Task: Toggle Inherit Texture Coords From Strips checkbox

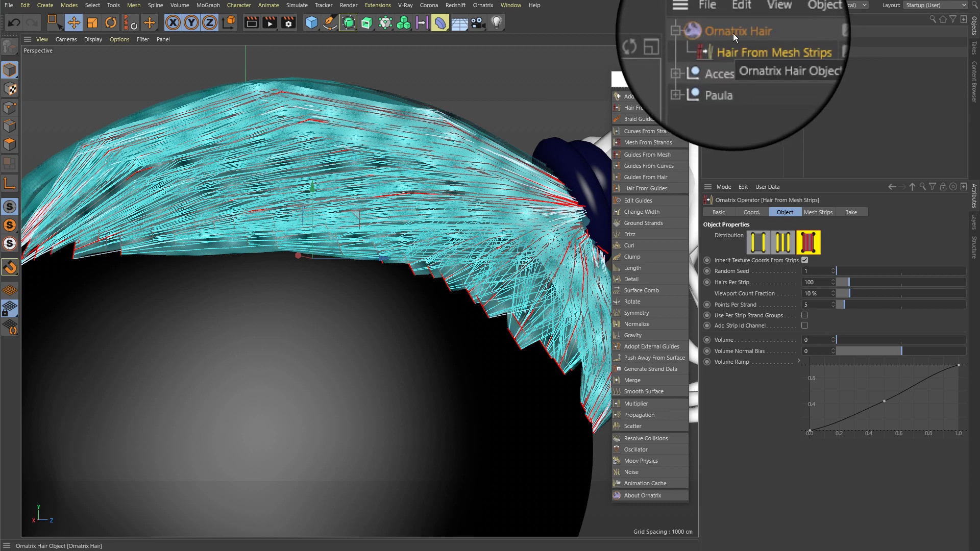Action: click(x=805, y=260)
